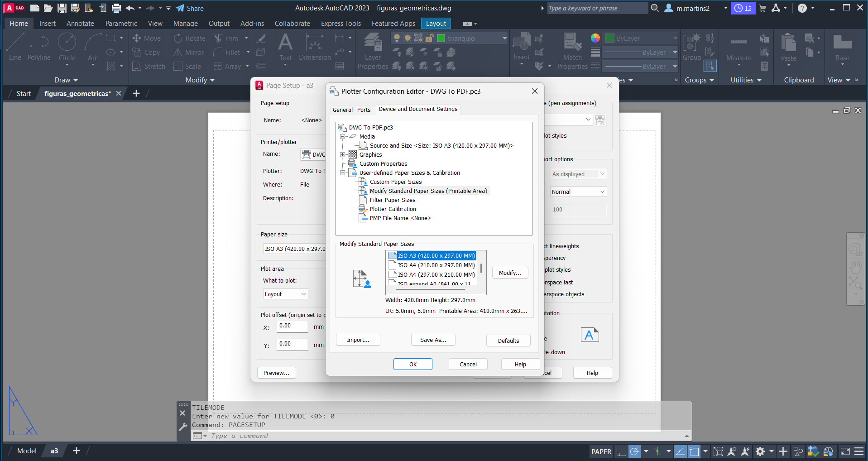Open a file with the Open folder icon
Screen dimensions: 868x461
pyautogui.click(x=48, y=8)
